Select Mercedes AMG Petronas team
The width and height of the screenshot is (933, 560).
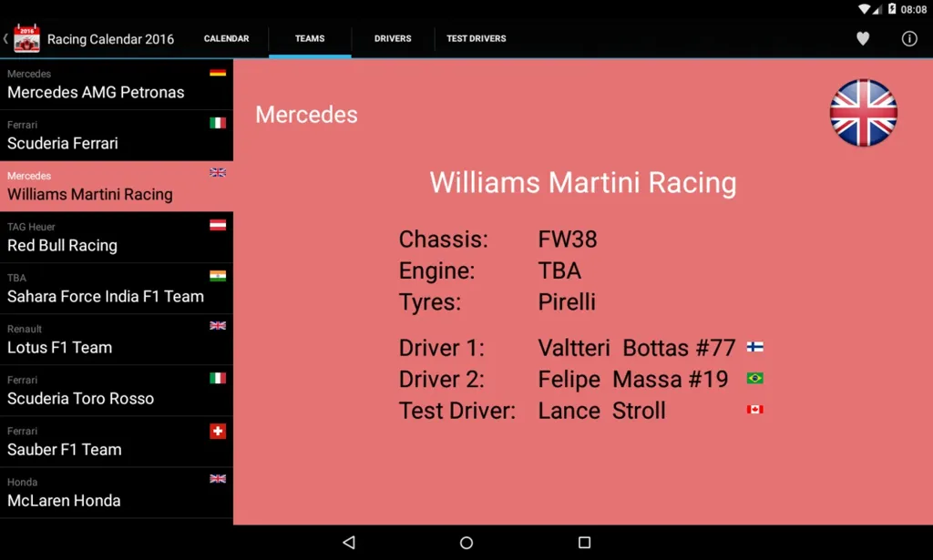click(x=117, y=85)
